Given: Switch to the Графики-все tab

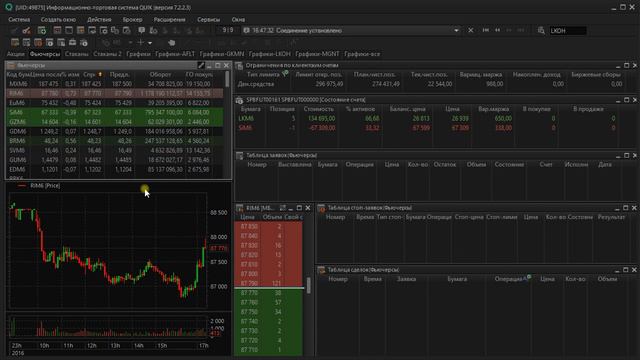Looking at the screenshot, I should tap(362, 54).
